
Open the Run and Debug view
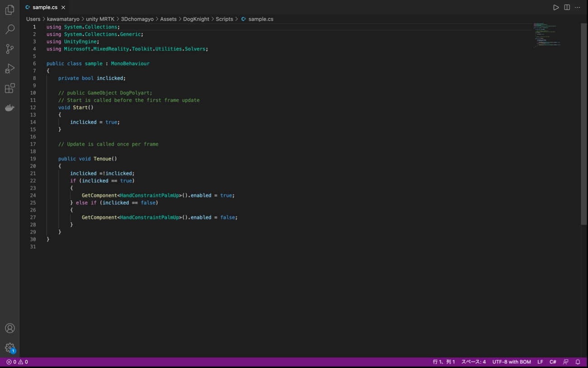pyautogui.click(x=9, y=69)
